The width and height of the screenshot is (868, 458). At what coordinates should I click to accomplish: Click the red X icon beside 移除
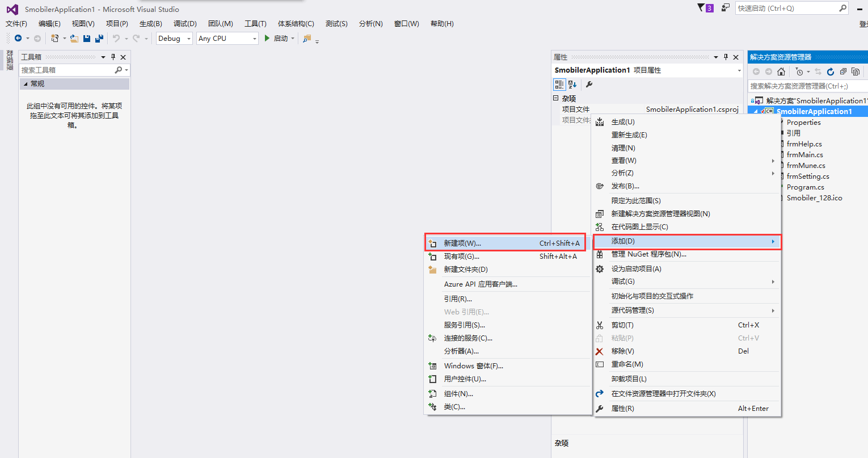pos(600,351)
